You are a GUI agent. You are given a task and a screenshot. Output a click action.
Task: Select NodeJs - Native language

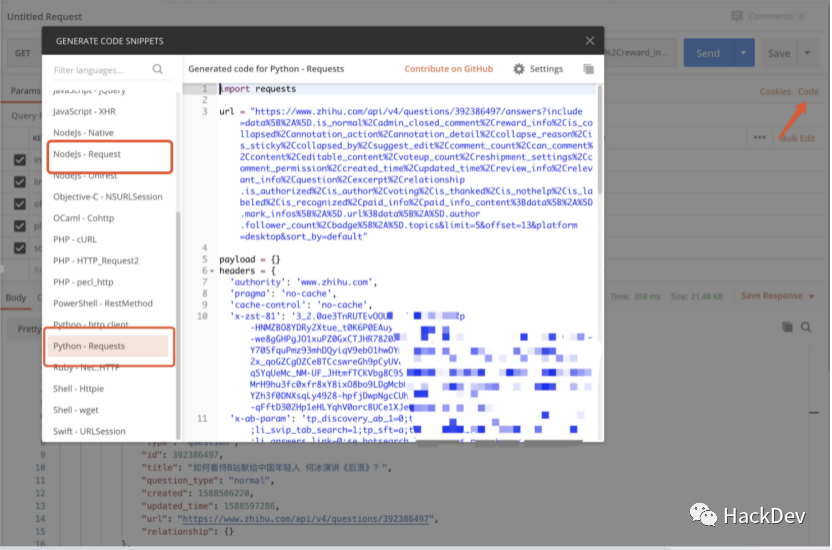(x=83, y=133)
